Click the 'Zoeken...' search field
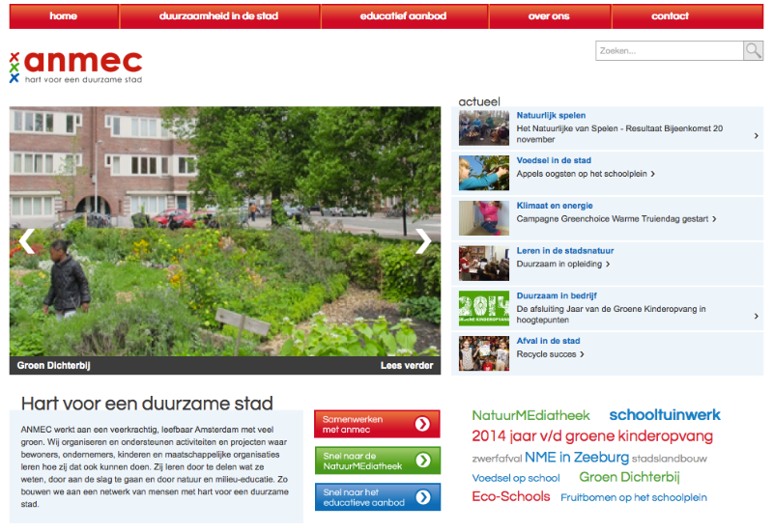The height and width of the screenshot is (532, 773). (x=669, y=51)
